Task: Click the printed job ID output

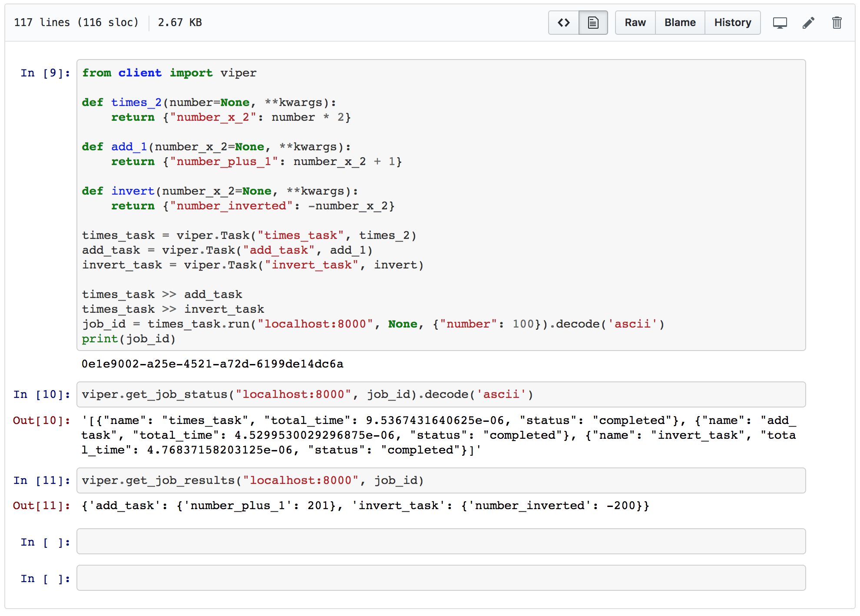Action: pos(212,364)
